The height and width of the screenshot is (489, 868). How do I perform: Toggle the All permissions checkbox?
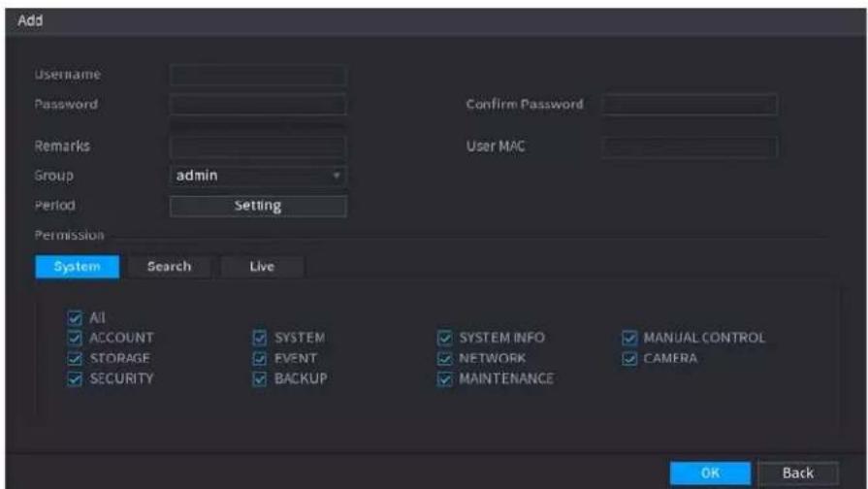point(75,318)
